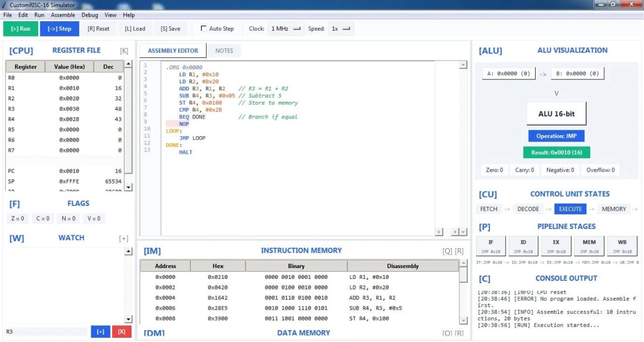
Task: Click the Z = 0 flag indicator
Action: [18, 218]
